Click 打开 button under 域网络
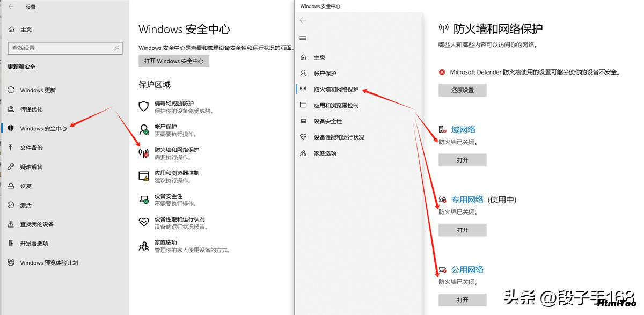 462,160
